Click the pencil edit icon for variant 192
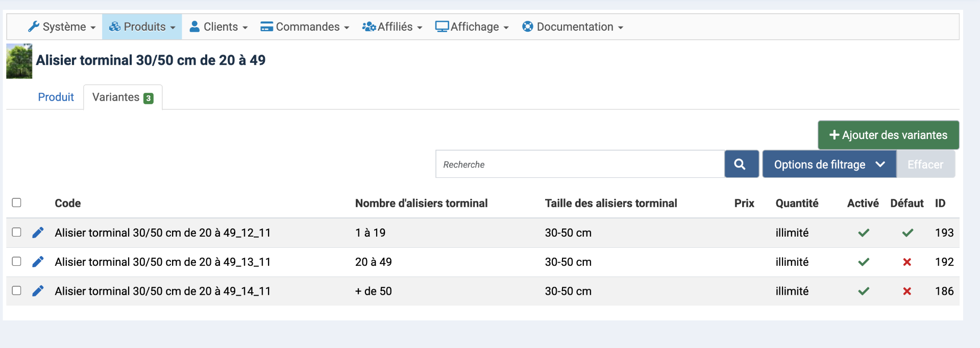The height and width of the screenshot is (348, 980). (x=38, y=262)
